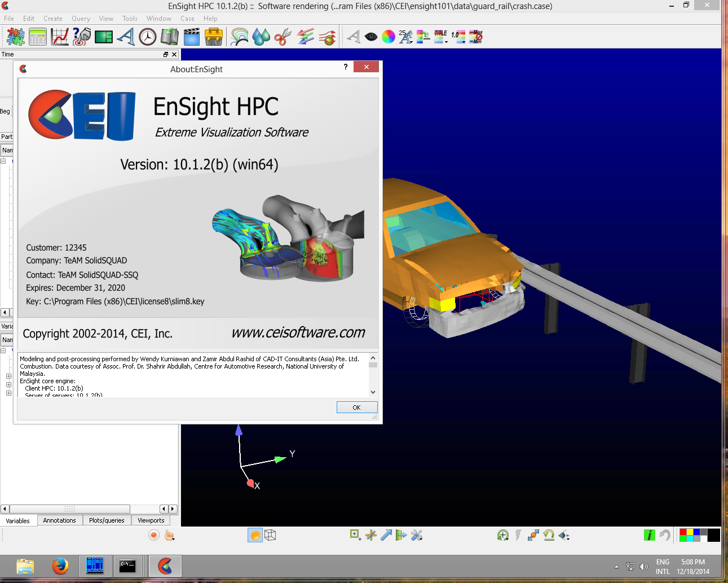Float the Time panel with undock button

tap(166, 55)
